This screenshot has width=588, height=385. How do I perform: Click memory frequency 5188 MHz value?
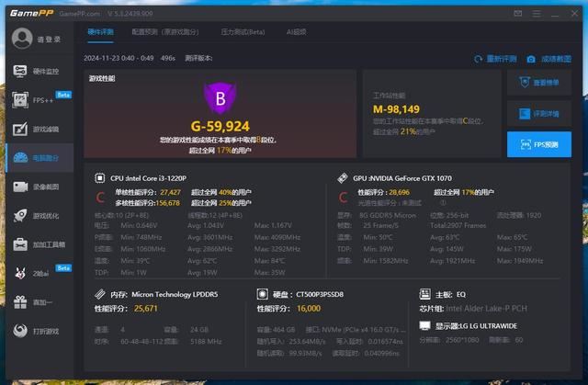(x=206, y=342)
